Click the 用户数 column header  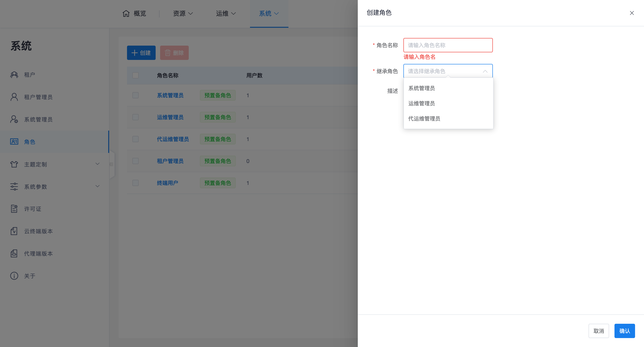tap(254, 75)
